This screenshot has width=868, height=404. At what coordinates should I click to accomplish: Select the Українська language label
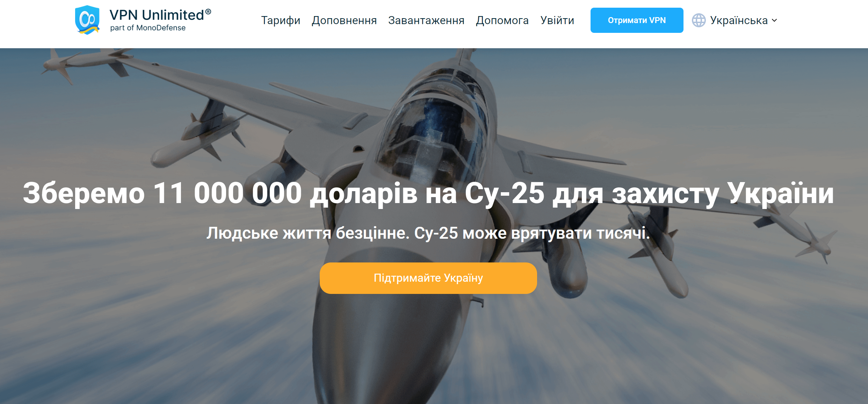click(x=739, y=20)
